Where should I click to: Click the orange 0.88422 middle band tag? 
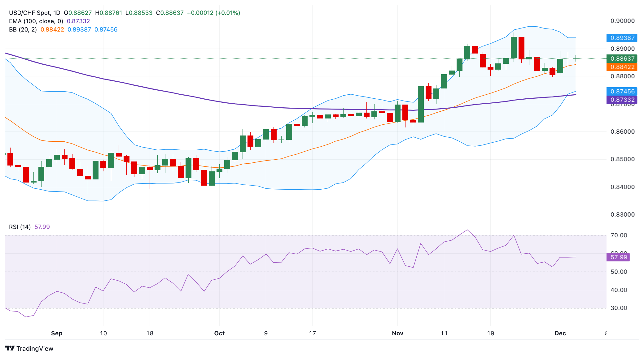point(622,67)
